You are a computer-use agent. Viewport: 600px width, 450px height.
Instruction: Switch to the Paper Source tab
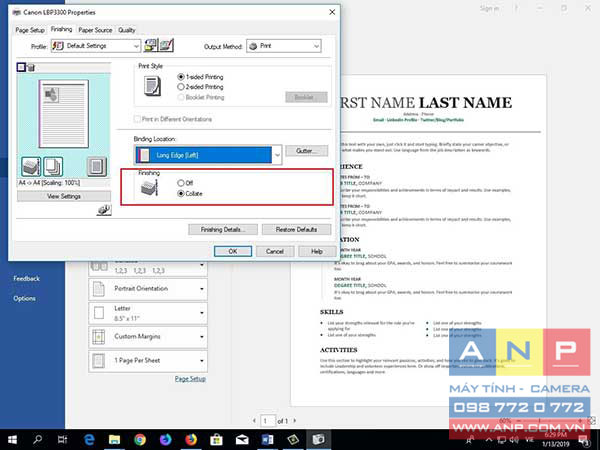(x=95, y=30)
